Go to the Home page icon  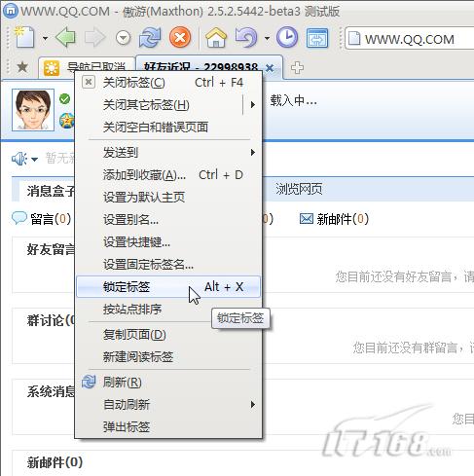pyautogui.click(x=216, y=37)
